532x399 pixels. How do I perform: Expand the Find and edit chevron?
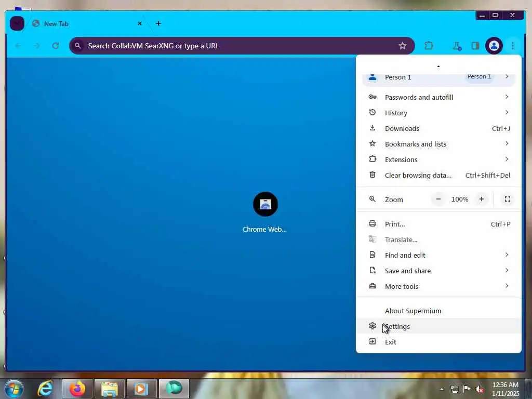point(507,255)
